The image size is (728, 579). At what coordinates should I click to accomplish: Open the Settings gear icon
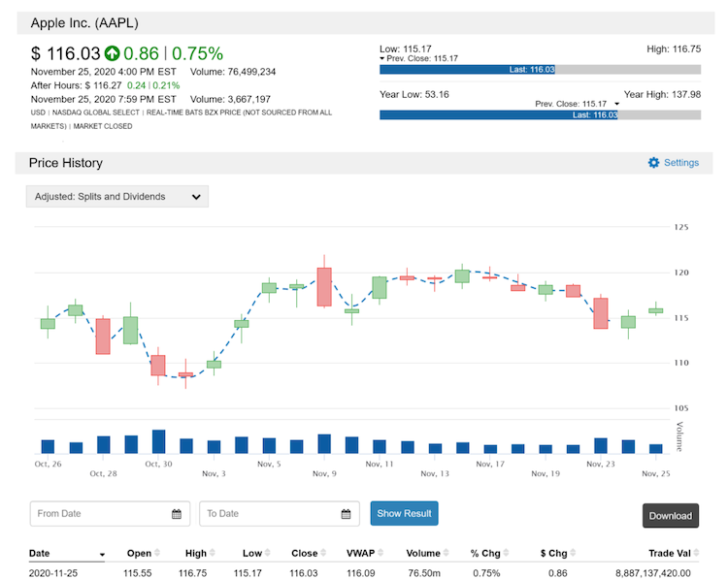point(653,162)
